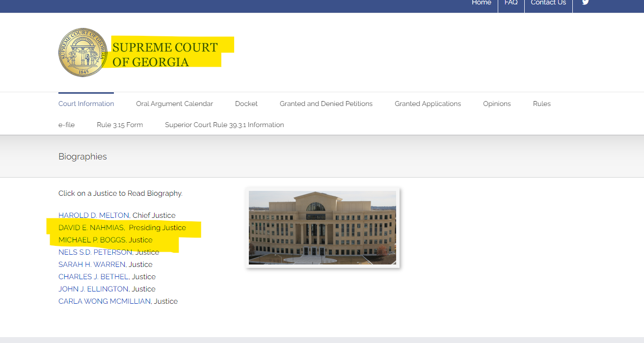Viewport: 644px width, 343px height.
Task: Open the Opinions menu item
Action: pos(497,104)
